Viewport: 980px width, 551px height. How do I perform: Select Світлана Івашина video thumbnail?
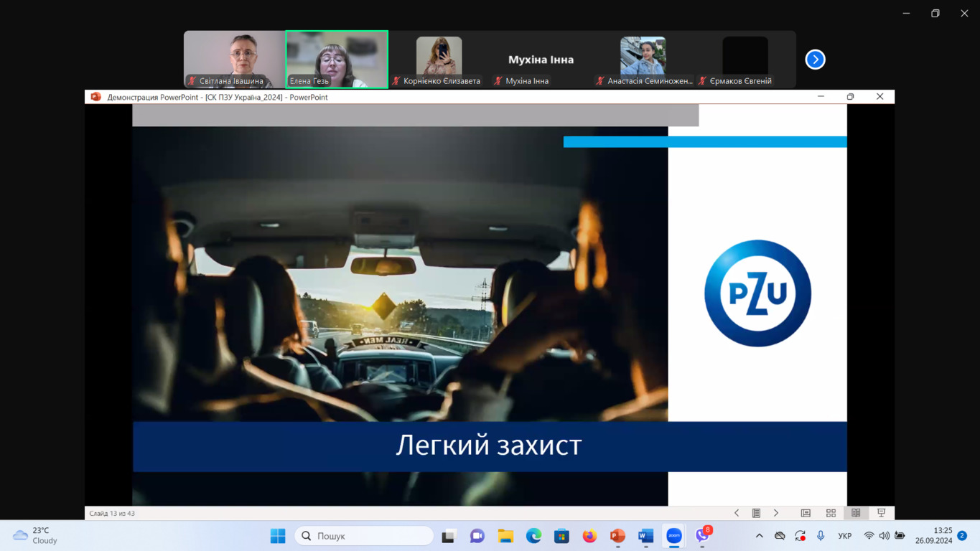pyautogui.click(x=234, y=60)
